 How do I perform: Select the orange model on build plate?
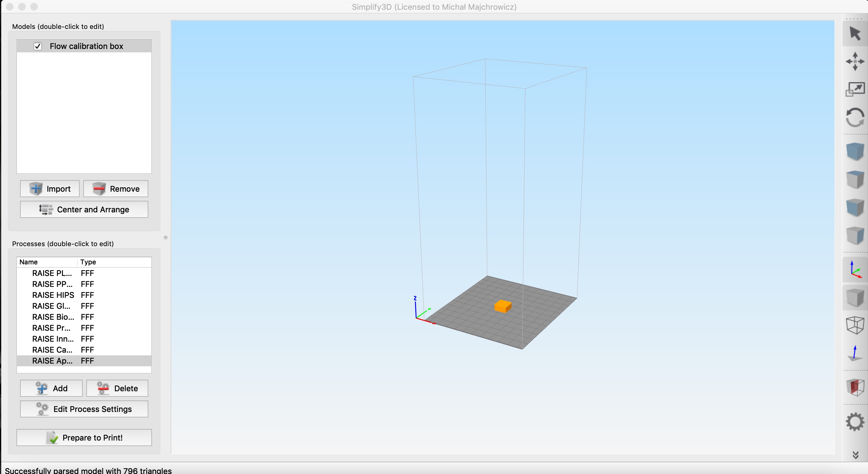click(x=503, y=306)
